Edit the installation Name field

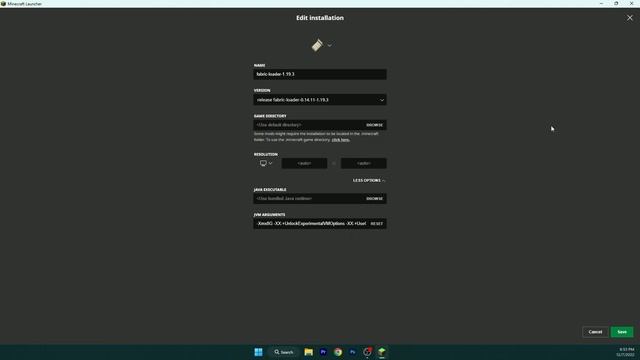(320, 74)
